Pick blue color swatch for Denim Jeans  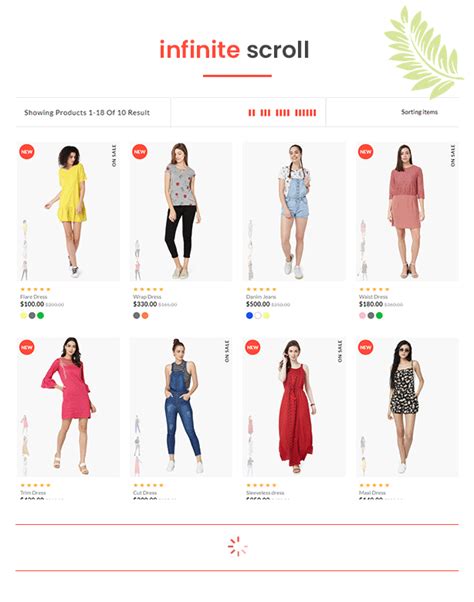pyautogui.click(x=249, y=316)
